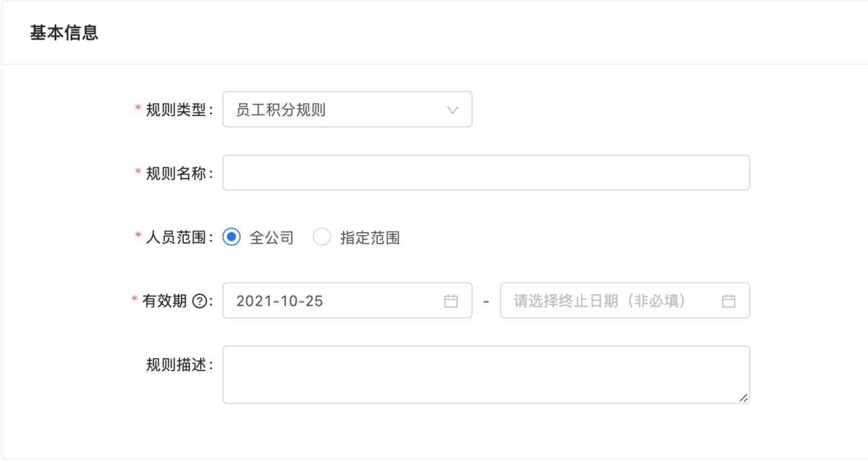Click the 人员范围 field label
Image resolution: width=868 pixels, height=462 pixels.
(x=176, y=237)
